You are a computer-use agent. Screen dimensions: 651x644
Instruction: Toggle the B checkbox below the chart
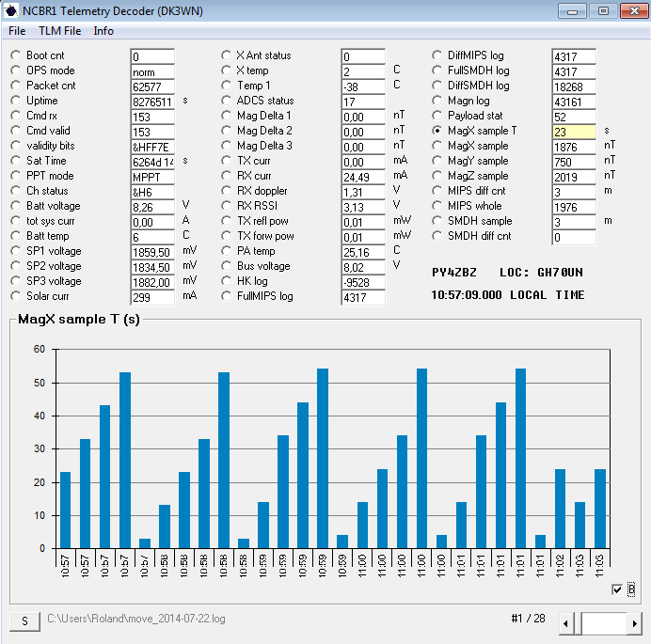pyautogui.click(x=617, y=589)
